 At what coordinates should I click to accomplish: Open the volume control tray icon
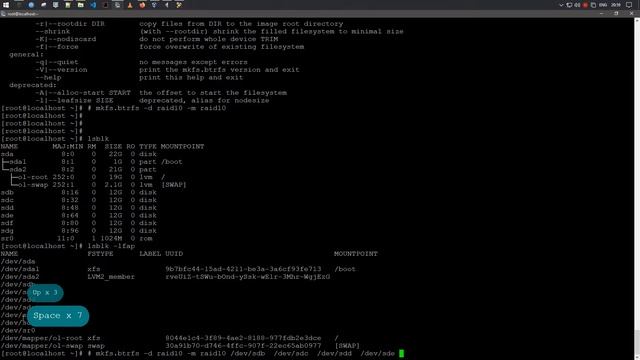click(577, 5)
